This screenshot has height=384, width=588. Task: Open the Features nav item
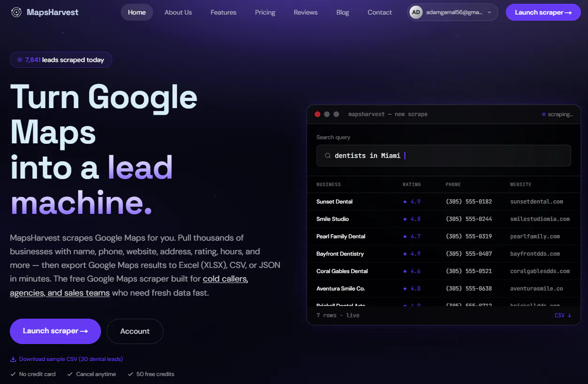pyautogui.click(x=224, y=12)
